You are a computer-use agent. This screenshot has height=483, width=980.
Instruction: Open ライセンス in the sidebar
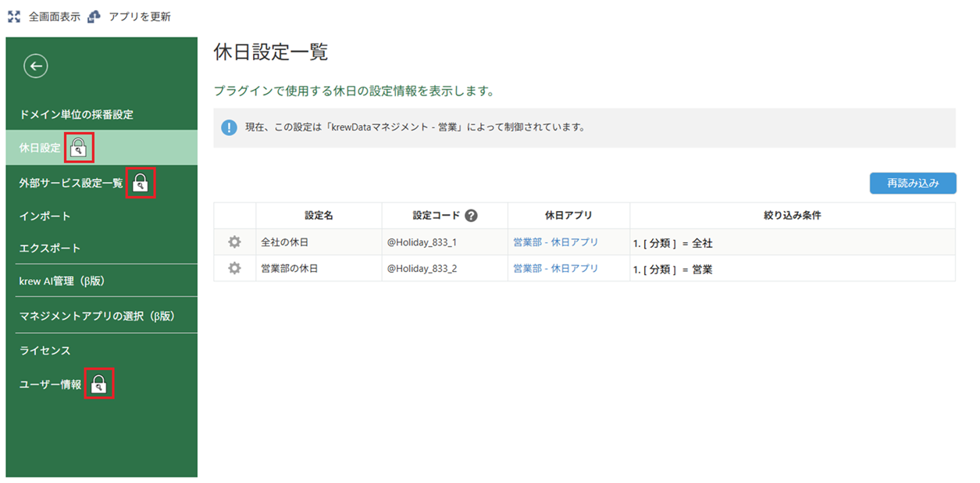[x=45, y=350]
